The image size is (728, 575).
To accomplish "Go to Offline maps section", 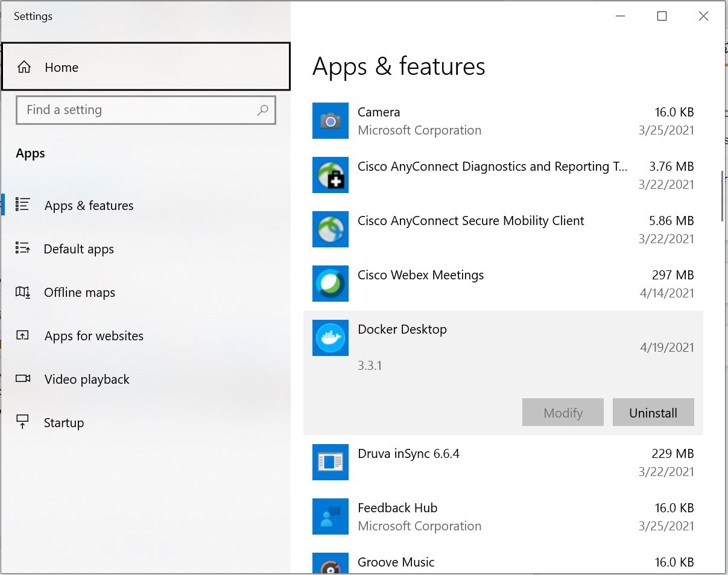I will coord(79,293).
